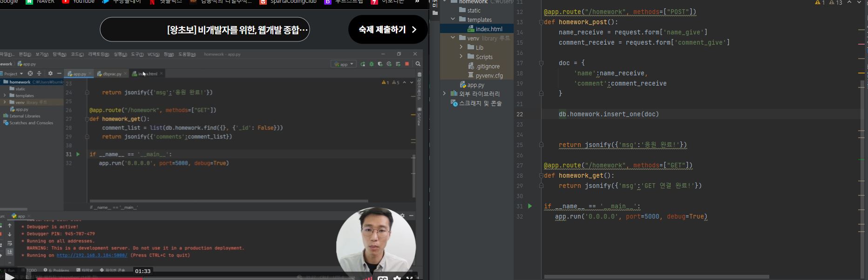Collapse the venv folder in right project tree

[453, 38]
